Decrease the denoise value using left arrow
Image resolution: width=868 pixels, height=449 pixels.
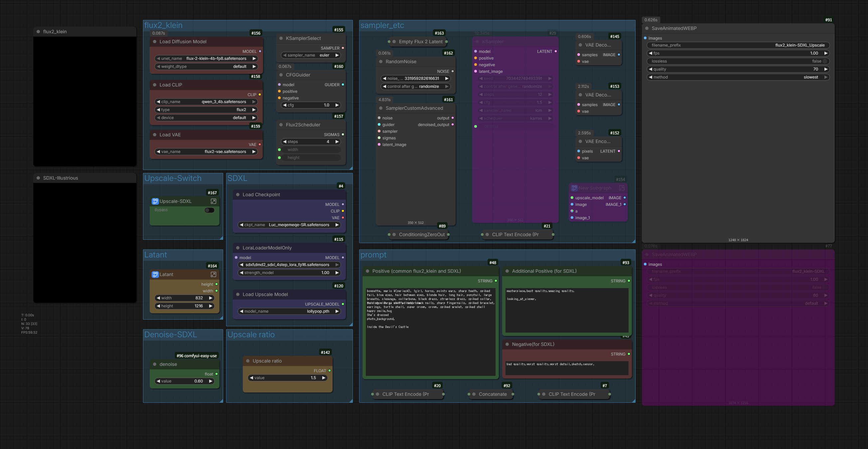click(x=158, y=381)
